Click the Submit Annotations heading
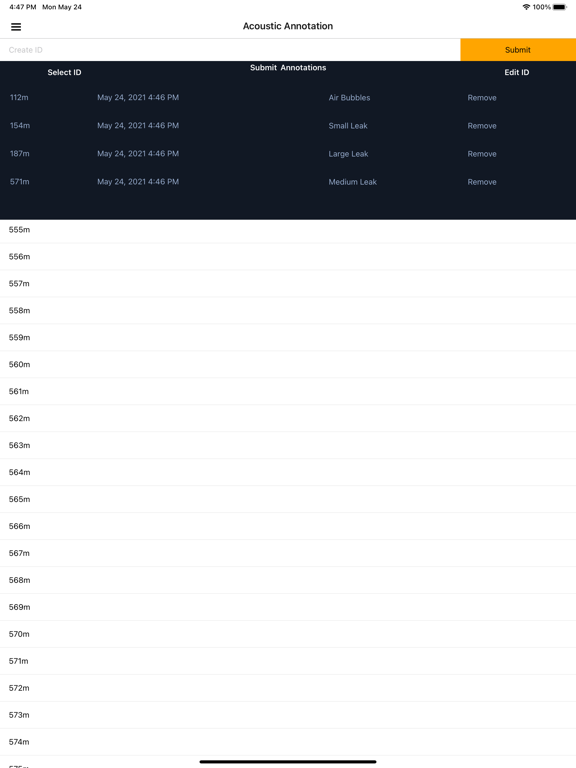Viewport: 576px width, 768px height. coord(288,68)
